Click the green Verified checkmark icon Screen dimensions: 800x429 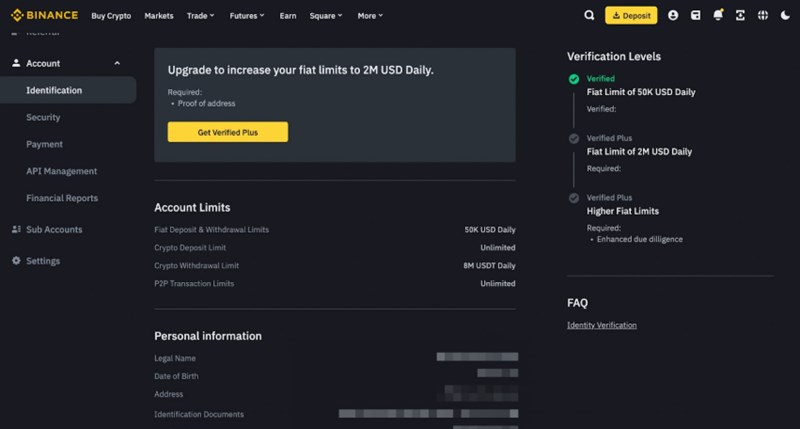coord(574,79)
